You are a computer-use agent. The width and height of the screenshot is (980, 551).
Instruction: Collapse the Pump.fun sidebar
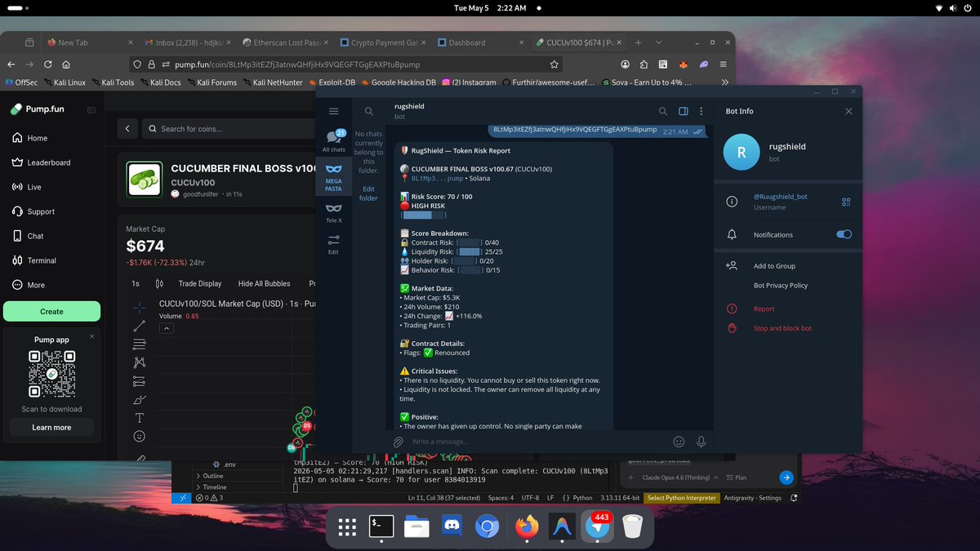coord(91,109)
